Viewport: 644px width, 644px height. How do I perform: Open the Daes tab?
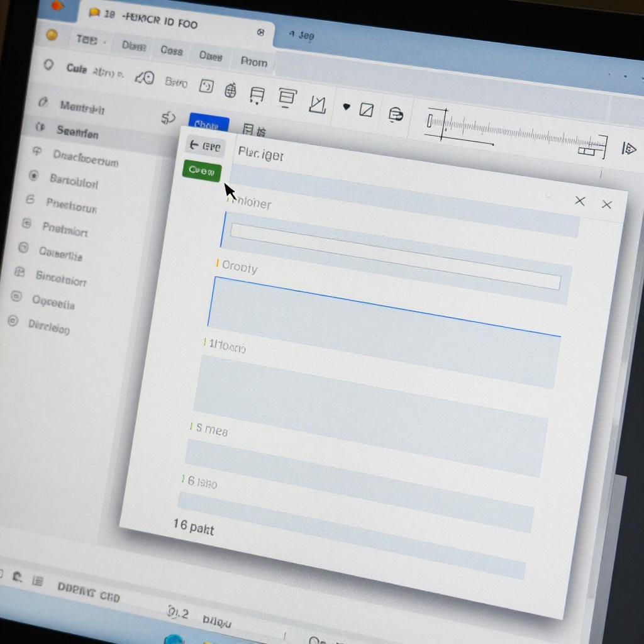click(211, 55)
